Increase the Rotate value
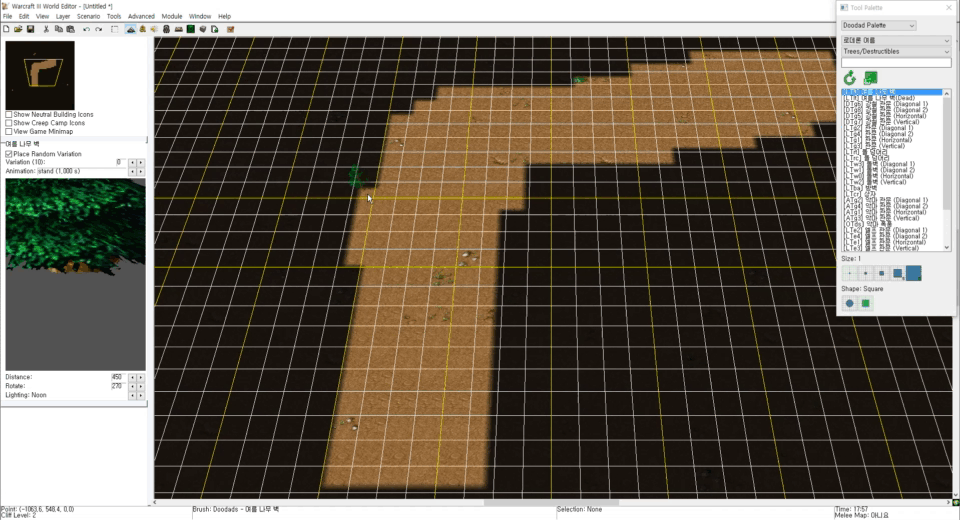Image resolution: width=960 pixels, height=520 pixels. 141,386
